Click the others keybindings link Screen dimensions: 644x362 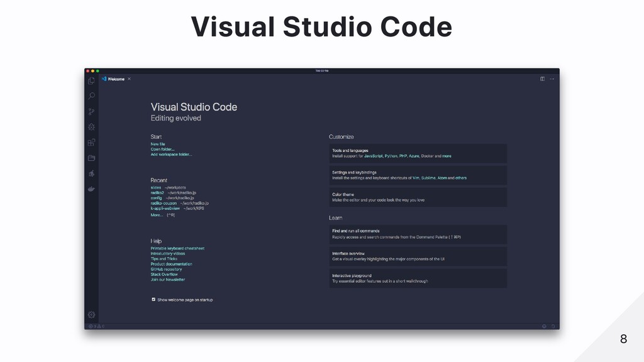click(461, 178)
